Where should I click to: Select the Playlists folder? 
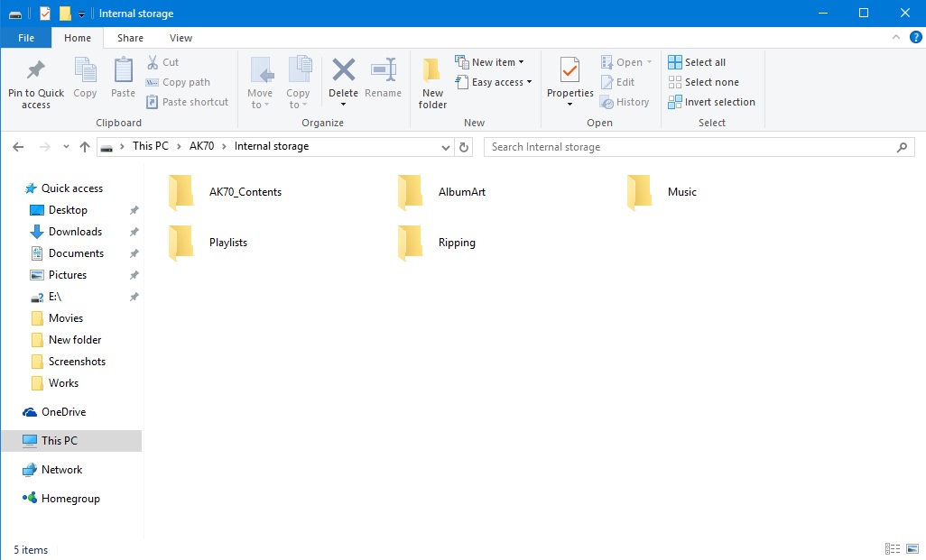click(x=208, y=243)
